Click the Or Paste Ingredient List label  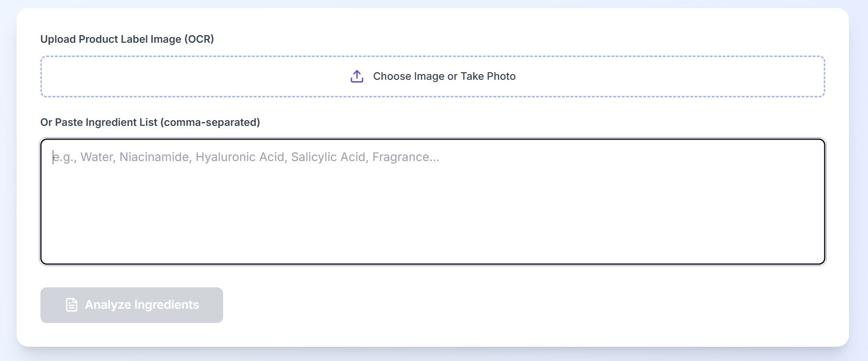[99, 123]
